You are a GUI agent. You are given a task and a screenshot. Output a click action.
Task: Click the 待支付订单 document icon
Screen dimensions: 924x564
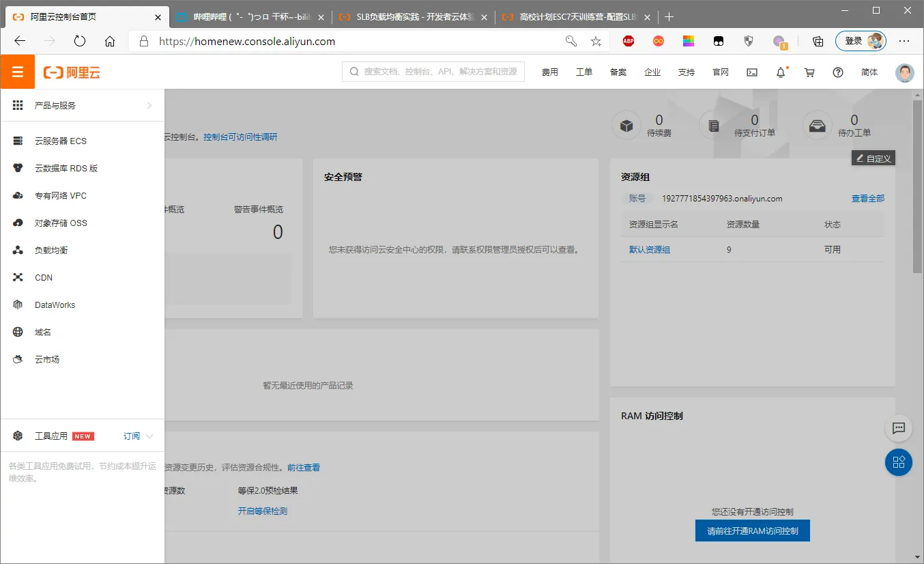(x=714, y=126)
